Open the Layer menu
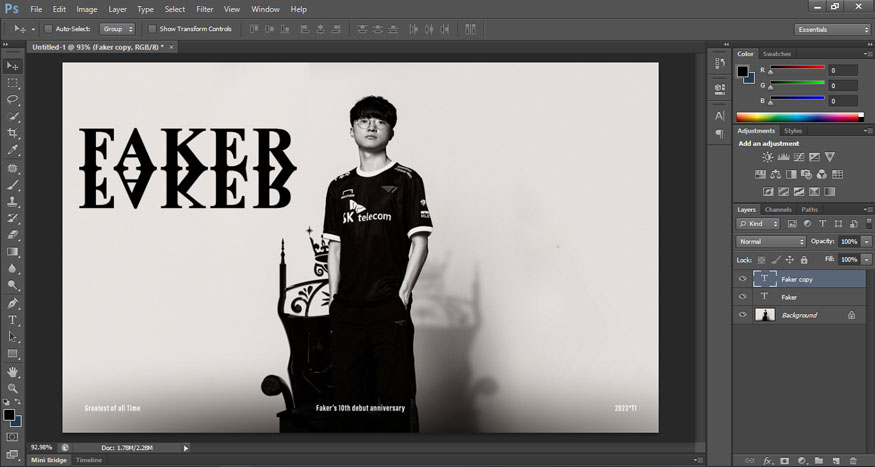Image resolution: width=875 pixels, height=467 pixels. [x=117, y=9]
